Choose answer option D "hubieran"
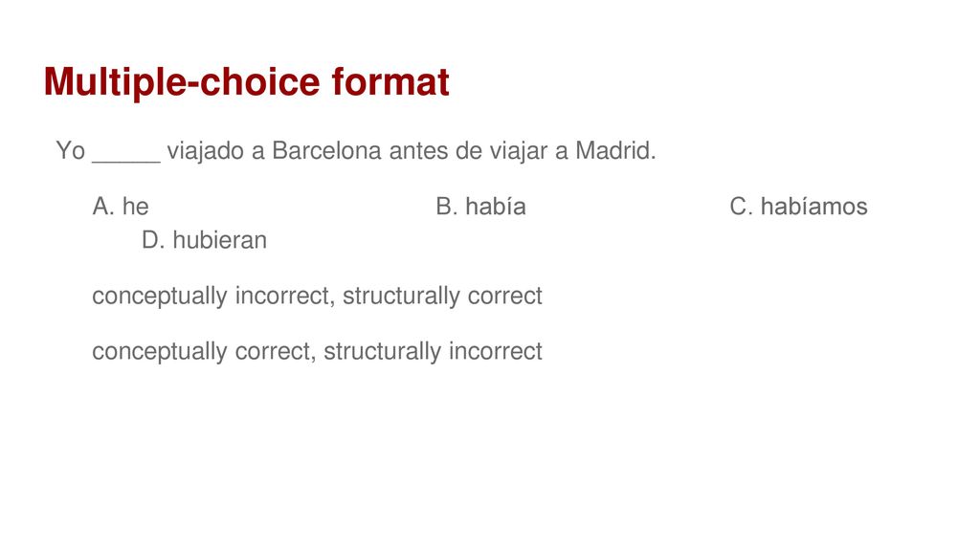Screen dimensions: 980x551 point(205,240)
